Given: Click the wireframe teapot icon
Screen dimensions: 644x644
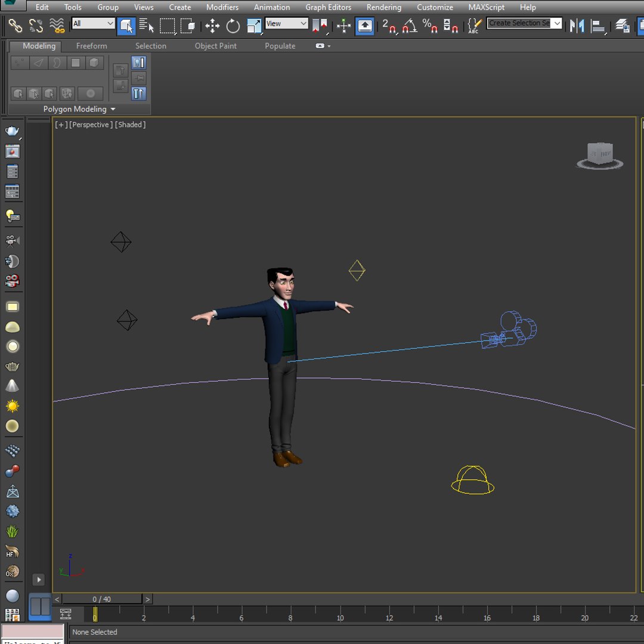Looking at the screenshot, I should click(13, 366).
